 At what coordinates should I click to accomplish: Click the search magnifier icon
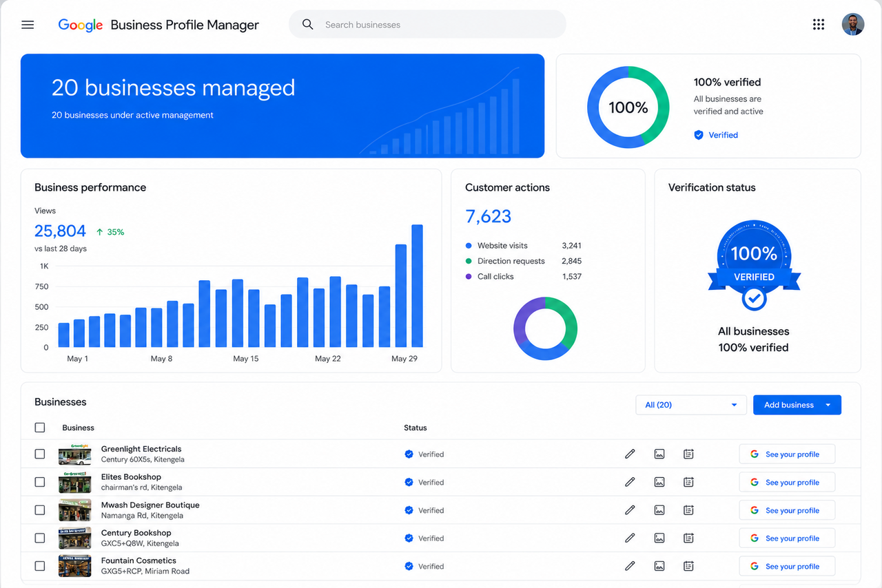(308, 25)
